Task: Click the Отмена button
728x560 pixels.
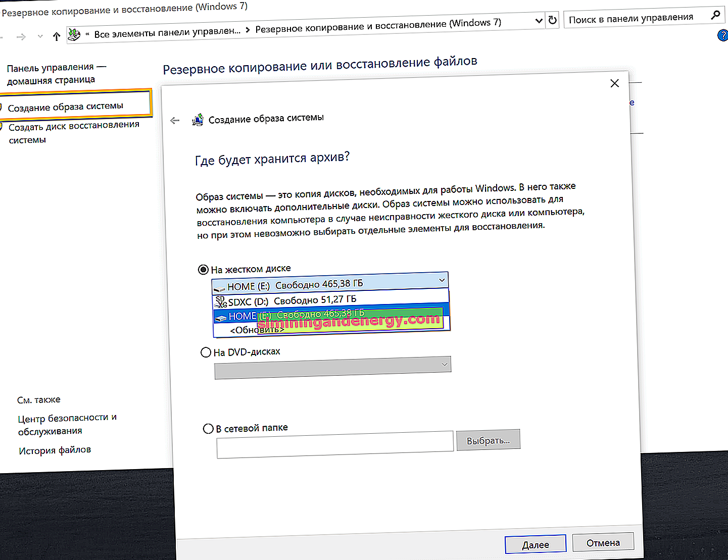Action: pos(603,542)
